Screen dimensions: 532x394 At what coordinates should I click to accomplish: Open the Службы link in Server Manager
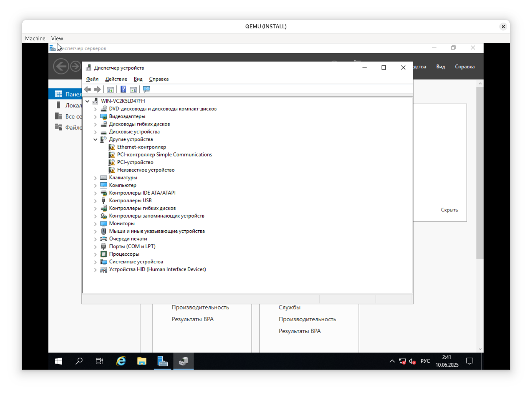click(x=290, y=307)
